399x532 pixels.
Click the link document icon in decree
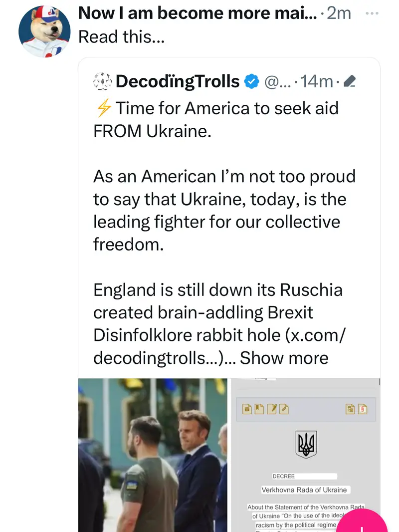(x=284, y=409)
